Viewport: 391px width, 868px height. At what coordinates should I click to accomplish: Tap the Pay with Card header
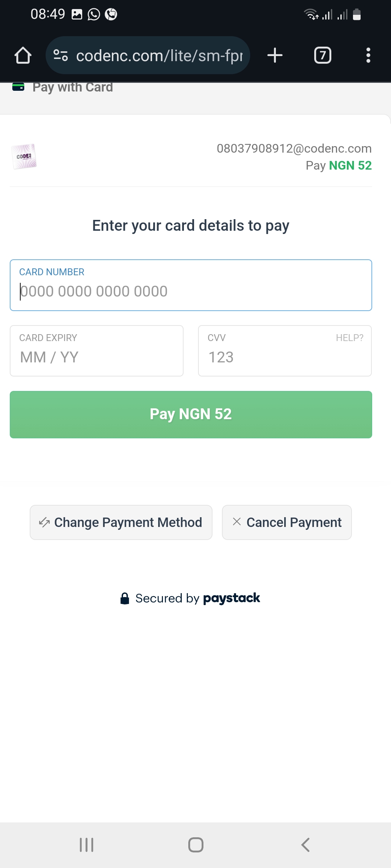click(x=72, y=87)
